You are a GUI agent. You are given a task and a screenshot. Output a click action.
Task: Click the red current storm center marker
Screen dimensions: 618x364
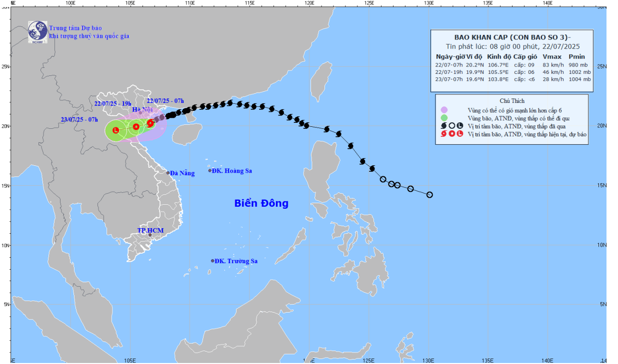click(x=150, y=123)
